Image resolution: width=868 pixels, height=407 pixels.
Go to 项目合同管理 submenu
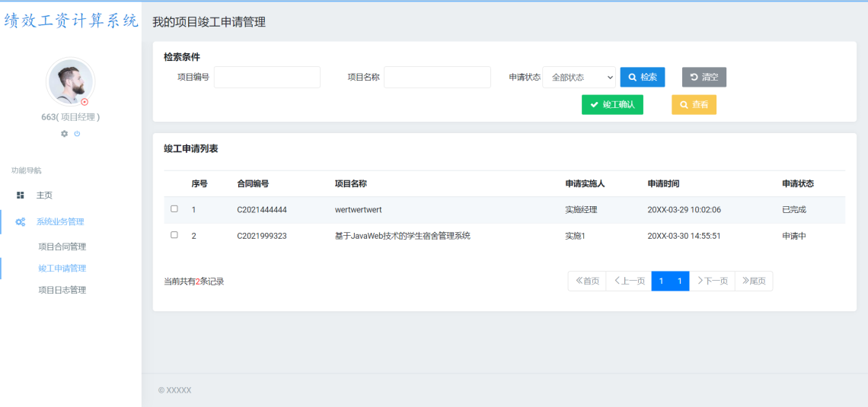[62, 246]
